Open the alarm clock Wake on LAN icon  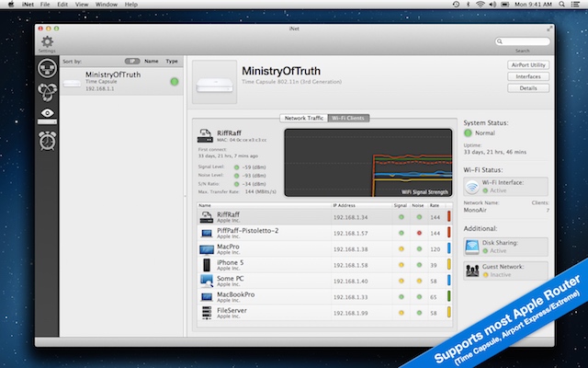(x=47, y=141)
